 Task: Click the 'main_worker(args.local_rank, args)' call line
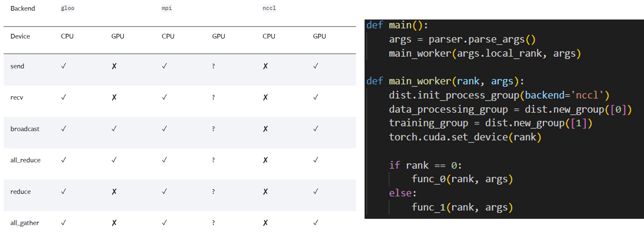click(x=485, y=54)
